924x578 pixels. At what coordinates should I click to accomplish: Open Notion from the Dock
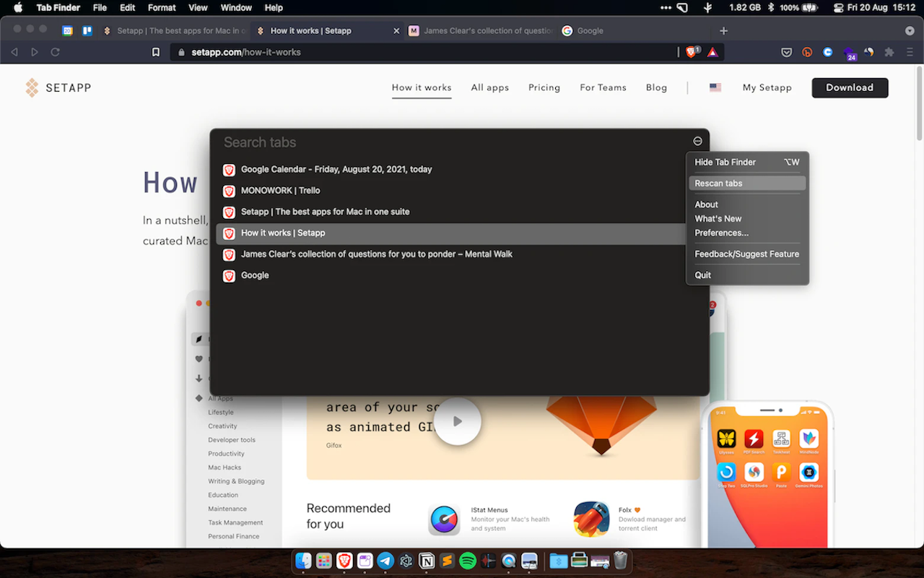(427, 561)
